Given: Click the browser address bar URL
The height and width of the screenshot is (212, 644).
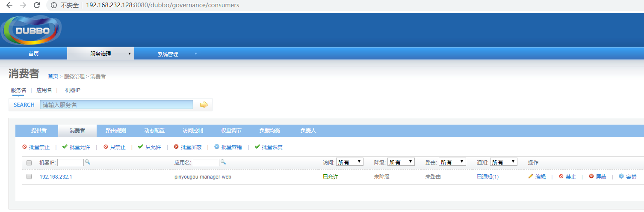Looking at the screenshot, I should [x=162, y=6].
